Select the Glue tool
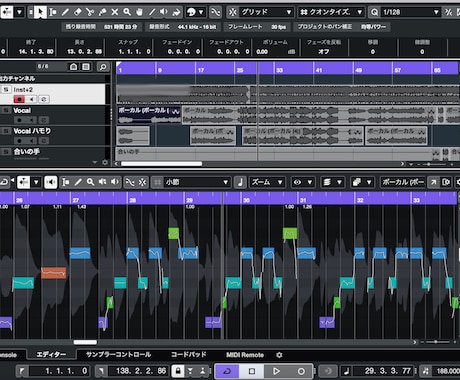Image resolution: width=460 pixels, height=380 pixels. coord(102,12)
